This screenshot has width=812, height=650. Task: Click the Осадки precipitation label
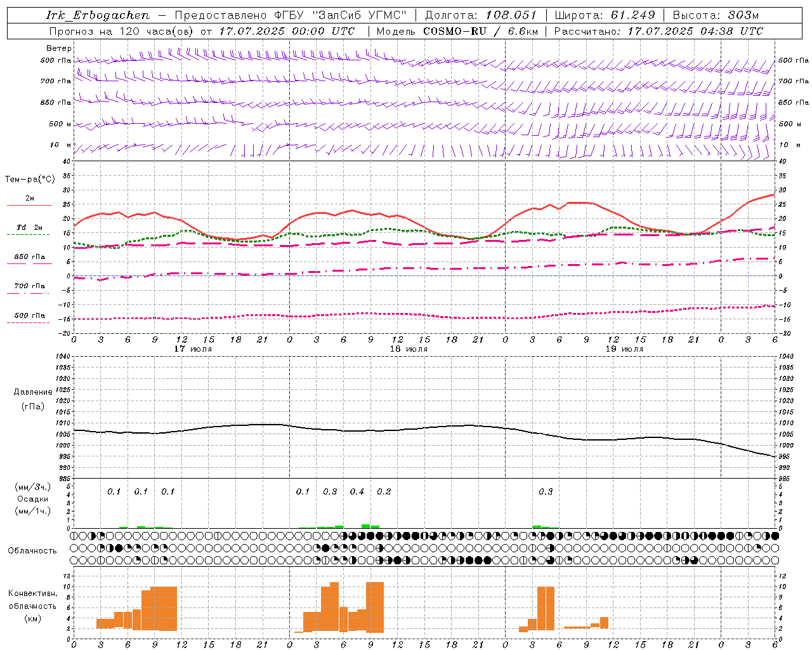point(33,499)
